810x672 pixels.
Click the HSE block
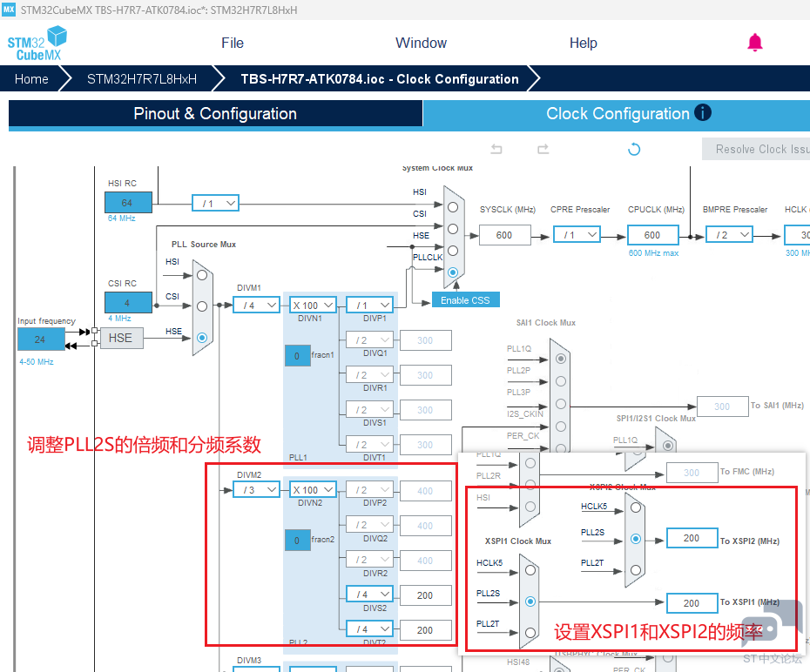pyautogui.click(x=120, y=338)
